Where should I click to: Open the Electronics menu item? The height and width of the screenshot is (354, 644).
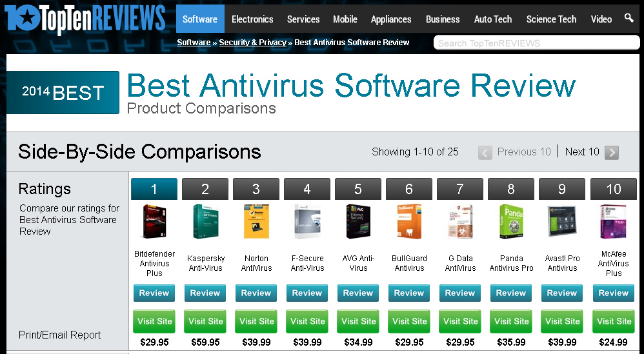click(252, 19)
